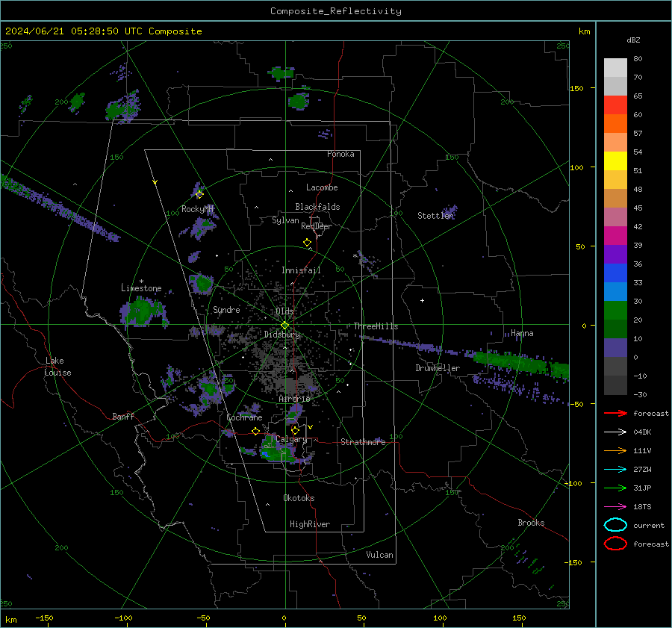
Task: Click the dBZ legend heading
Action: (633, 40)
